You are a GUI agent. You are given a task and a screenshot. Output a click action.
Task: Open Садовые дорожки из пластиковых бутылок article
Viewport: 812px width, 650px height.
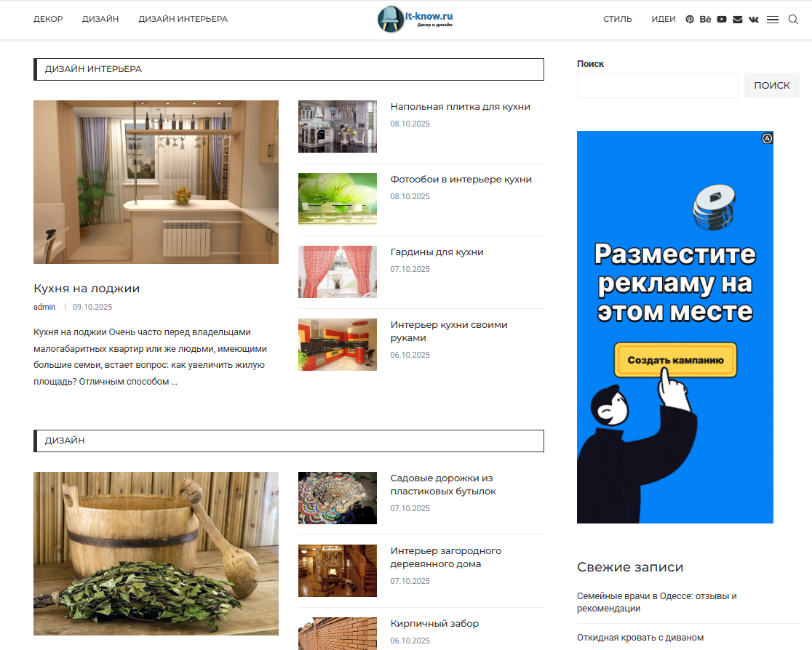[x=443, y=485]
